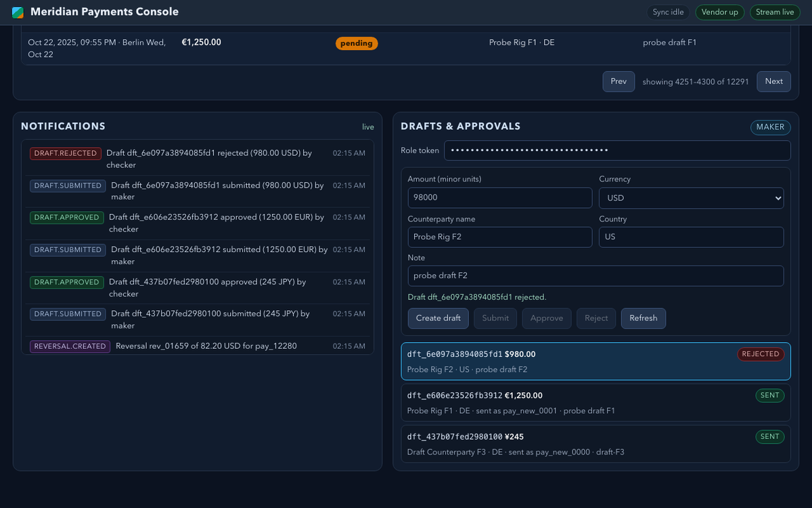The width and height of the screenshot is (812, 508).
Task: Open the Currency dropdown showing USD
Action: click(x=692, y=198)
